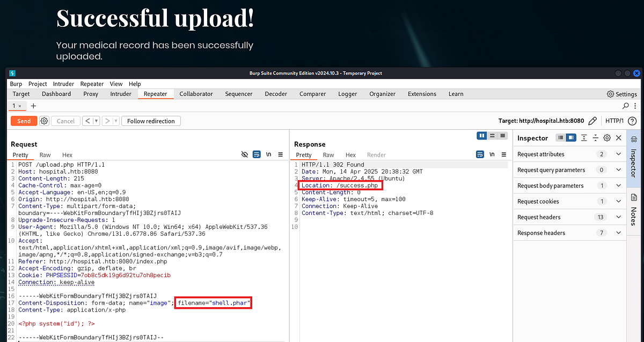Show Response in Hex view
This screenshot has width=644, height=342.
click(350, 155)
